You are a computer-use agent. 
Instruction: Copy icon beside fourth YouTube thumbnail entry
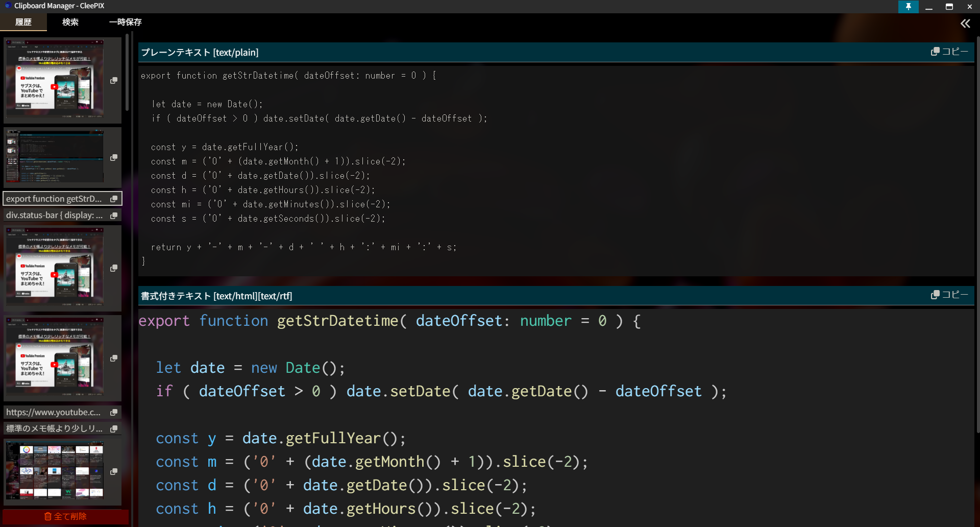pyautogui.click(x=114, y=358)
